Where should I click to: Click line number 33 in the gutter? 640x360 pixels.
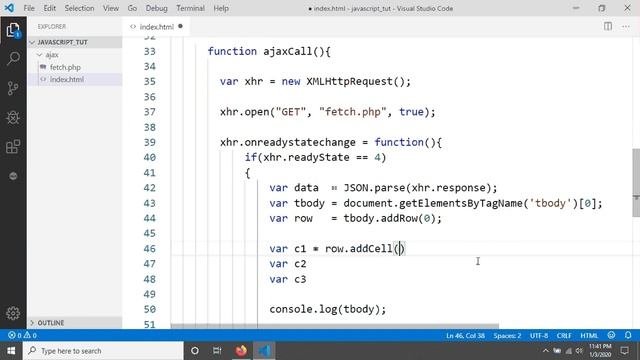click(x=149, y=51)
